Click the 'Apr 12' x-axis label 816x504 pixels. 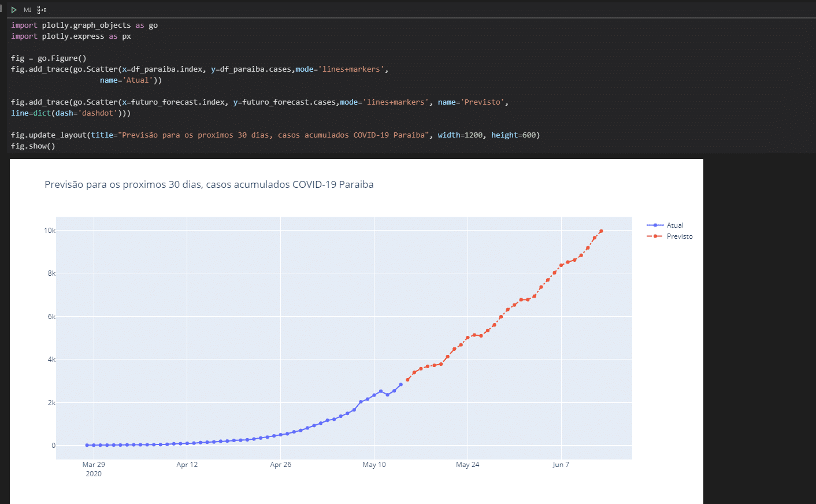[187, 465]
